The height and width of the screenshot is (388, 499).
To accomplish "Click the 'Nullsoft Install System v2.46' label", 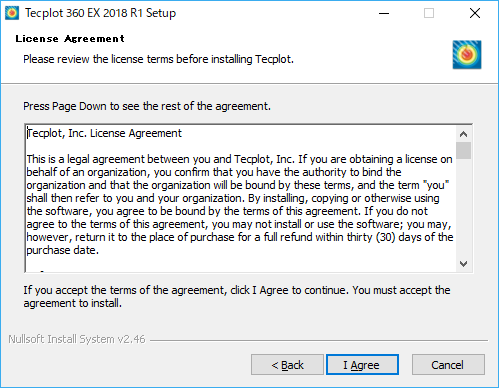I will (x=77, y=339).
